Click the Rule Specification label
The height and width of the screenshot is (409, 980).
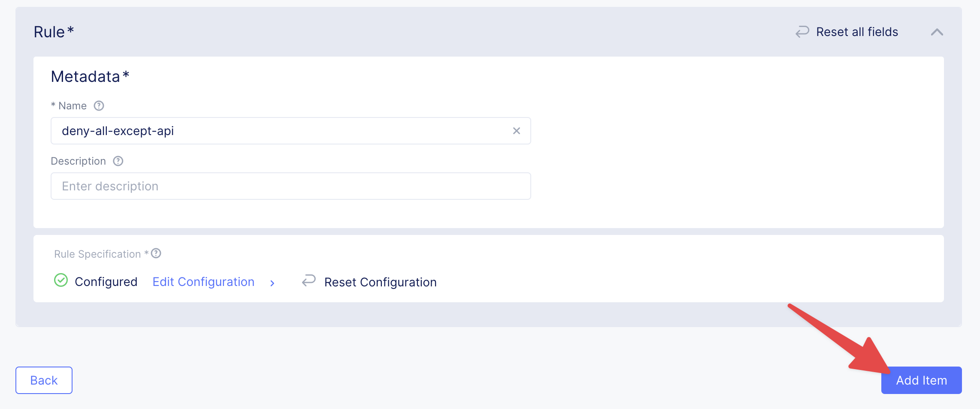(97, 254)
